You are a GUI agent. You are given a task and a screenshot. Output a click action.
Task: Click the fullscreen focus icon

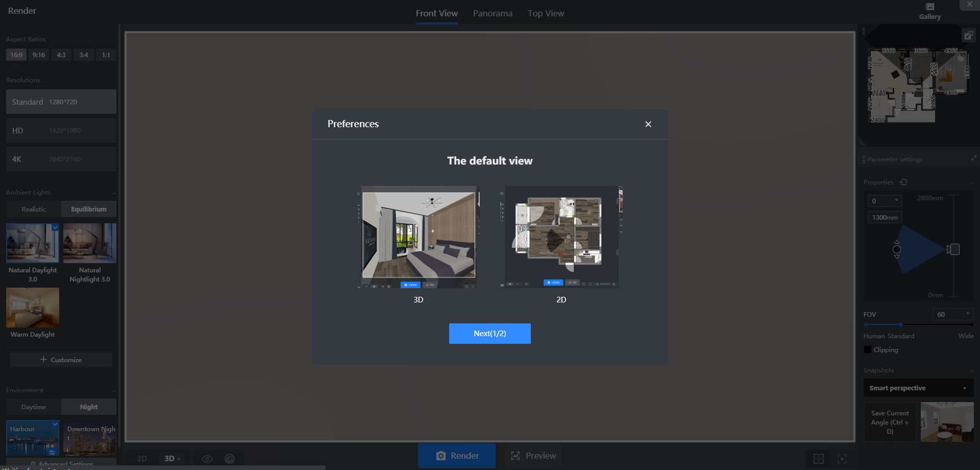842,459
